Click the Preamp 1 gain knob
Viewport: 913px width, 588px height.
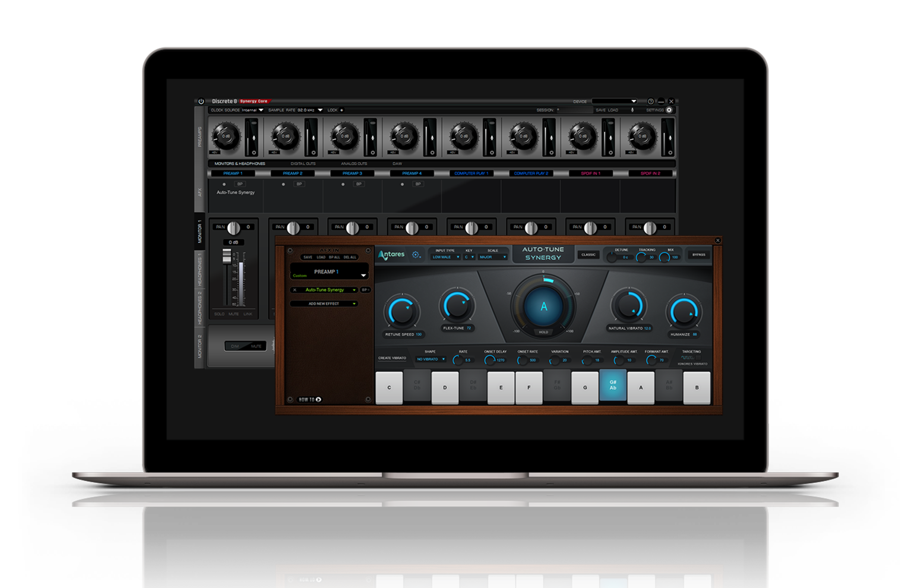(225, 136)
